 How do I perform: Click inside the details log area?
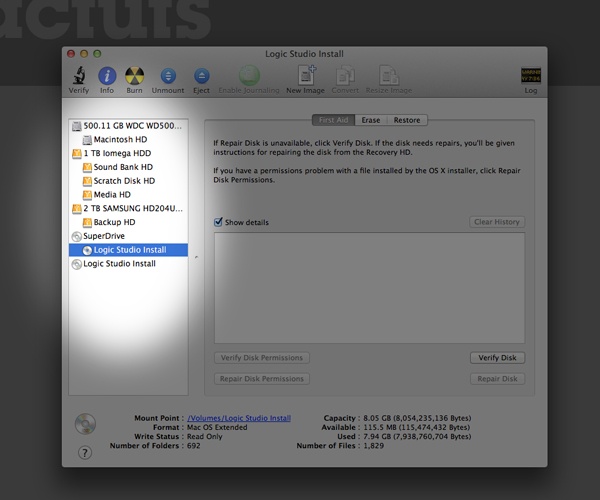[369, 288]
